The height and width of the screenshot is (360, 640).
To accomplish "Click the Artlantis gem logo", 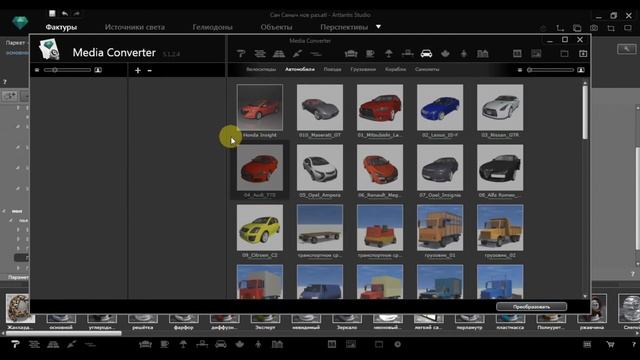I will coord(20,22).
